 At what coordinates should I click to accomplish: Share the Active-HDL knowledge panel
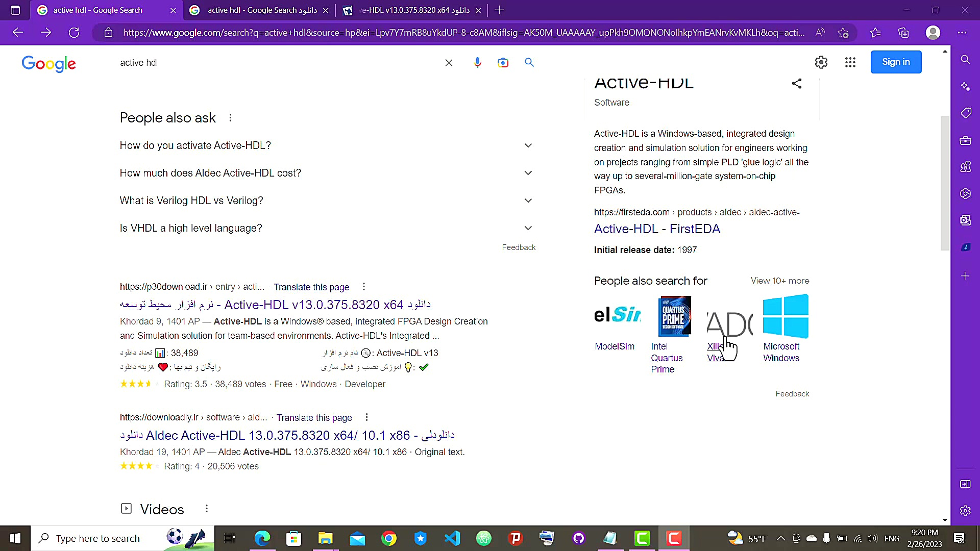click(x=796, y=83)
